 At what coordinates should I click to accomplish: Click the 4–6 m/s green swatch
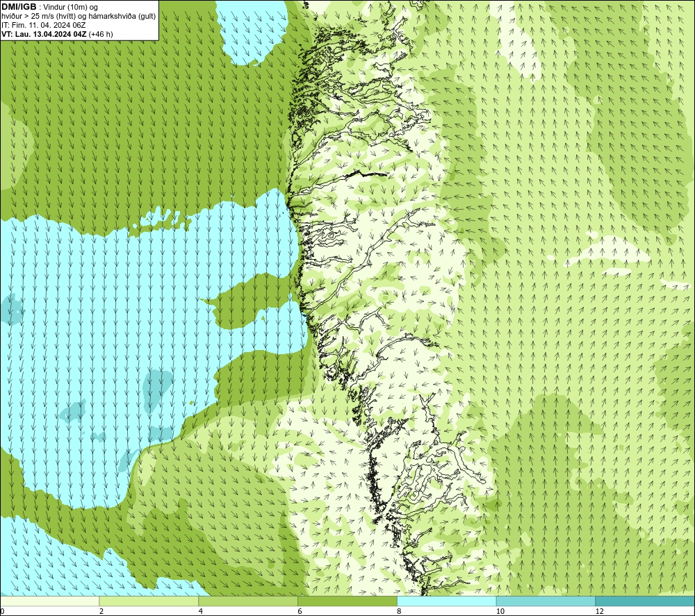pyautogui.click(x=248, y=601)
